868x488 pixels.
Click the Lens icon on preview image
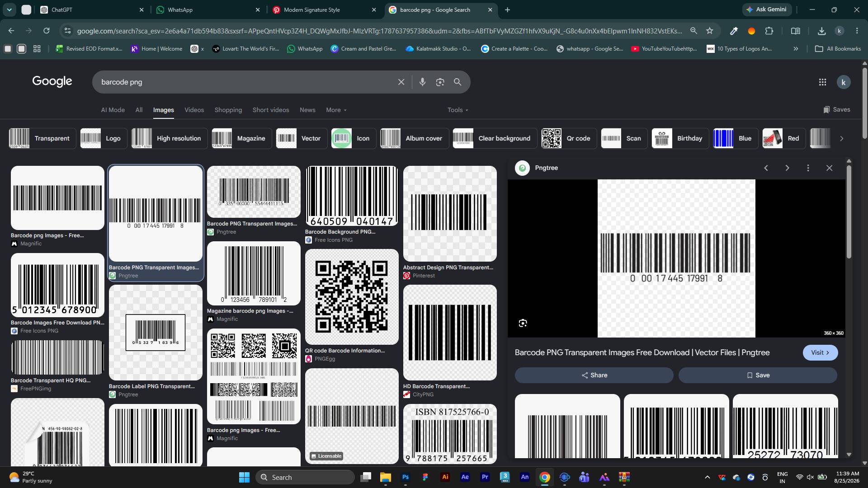[x=523, y=323]
